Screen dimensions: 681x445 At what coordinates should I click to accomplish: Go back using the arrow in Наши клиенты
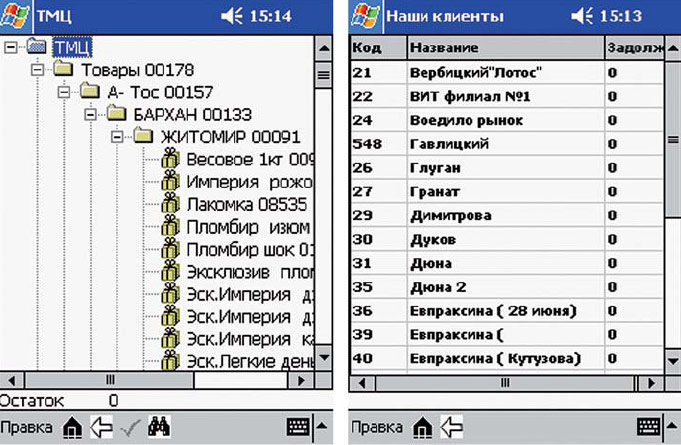[451, 426]
